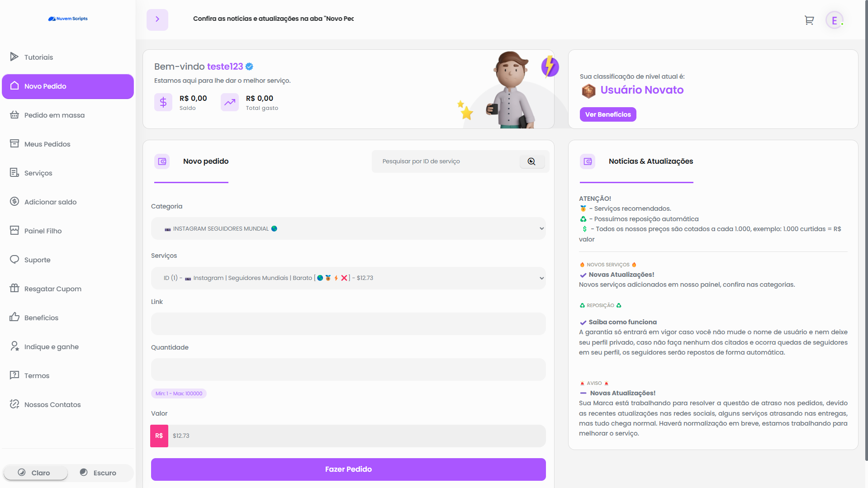Click the page vertical scrollbar
The height and width of the screenshot is (488, 868).
click(x=866, y=226)
